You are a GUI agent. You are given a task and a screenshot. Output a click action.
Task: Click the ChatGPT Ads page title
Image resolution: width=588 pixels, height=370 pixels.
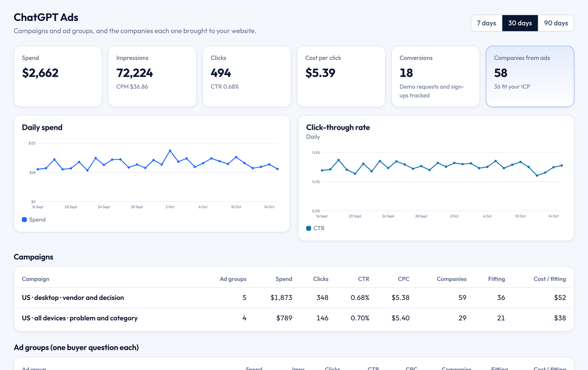[x=46, y=17]
